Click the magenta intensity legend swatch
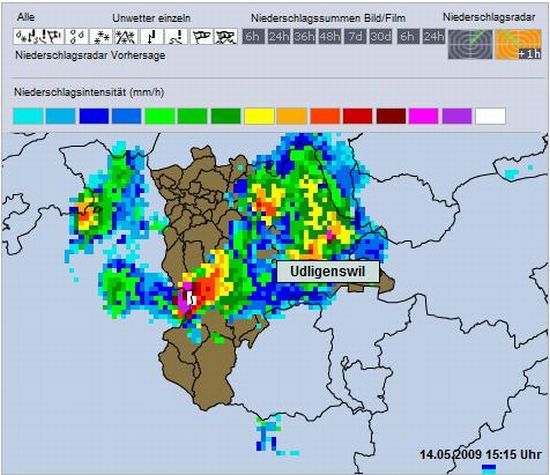The height and width of the screenshot is (475, 550). 423,116
